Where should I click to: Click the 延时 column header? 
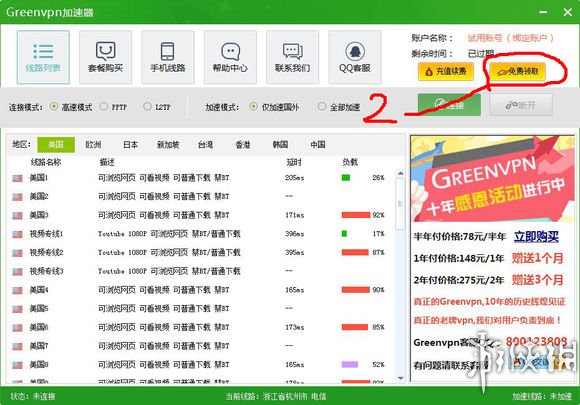pyautogui.click(x=294, y=162)
